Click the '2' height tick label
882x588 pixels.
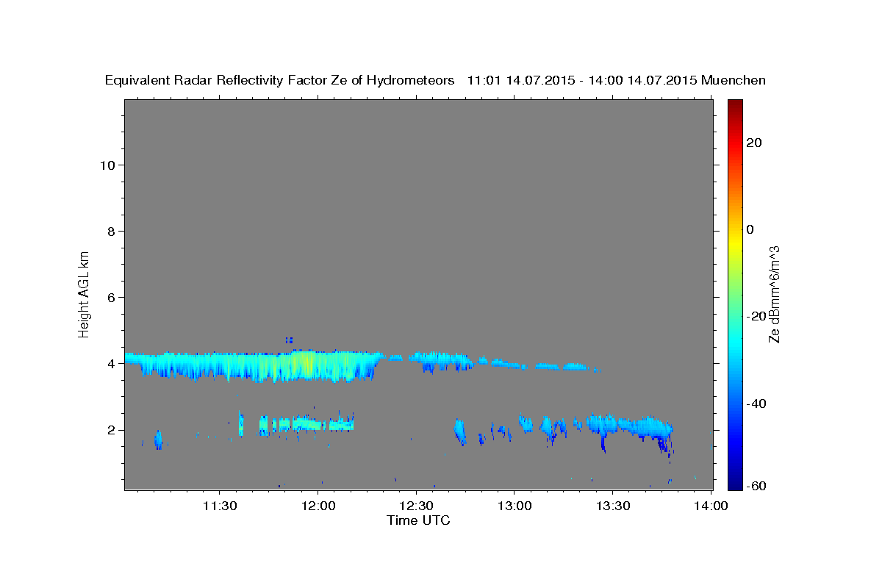coord(112,430)
